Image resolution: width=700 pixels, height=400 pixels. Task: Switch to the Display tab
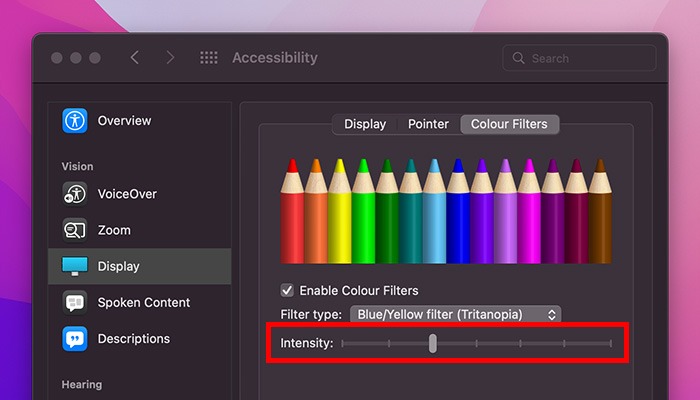coord(365,124)
